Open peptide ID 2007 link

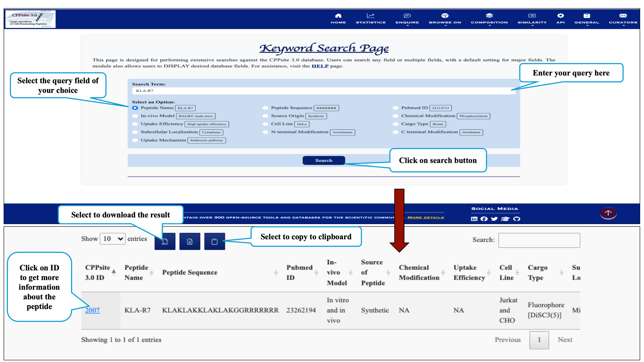tap(92, 310)
